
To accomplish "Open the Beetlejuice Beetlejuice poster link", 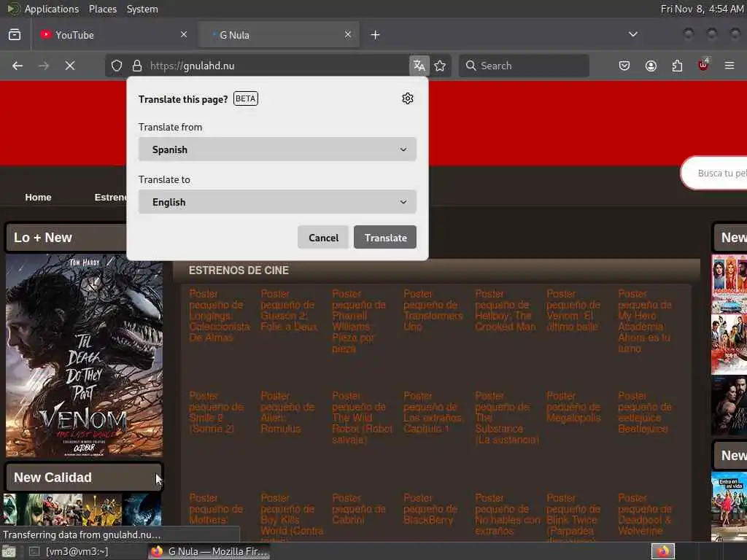I will (x=645, y=413).
